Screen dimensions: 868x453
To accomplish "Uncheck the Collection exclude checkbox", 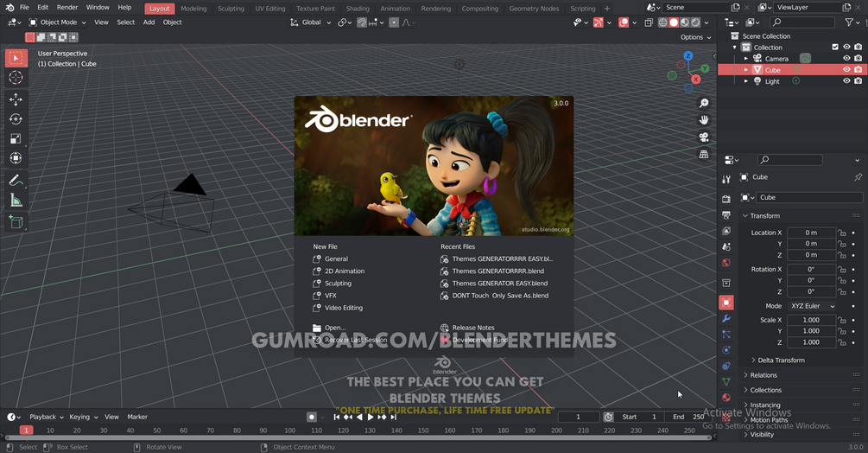I will (835, 47).
